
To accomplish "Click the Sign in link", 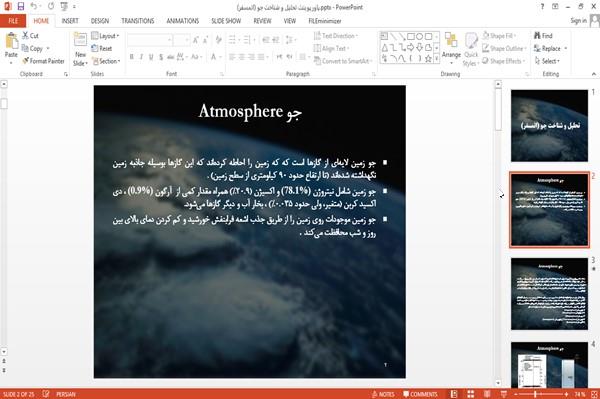I will coord(578,21).
